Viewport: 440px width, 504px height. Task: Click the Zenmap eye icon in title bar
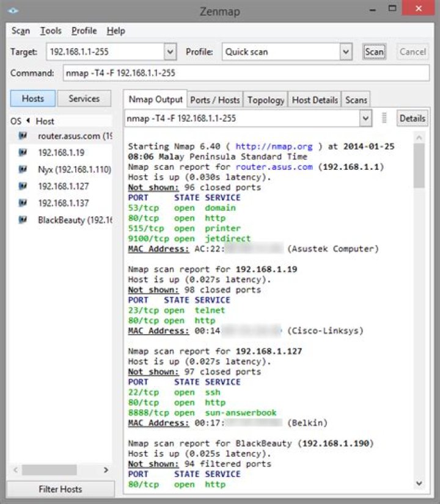coord(13,11)
